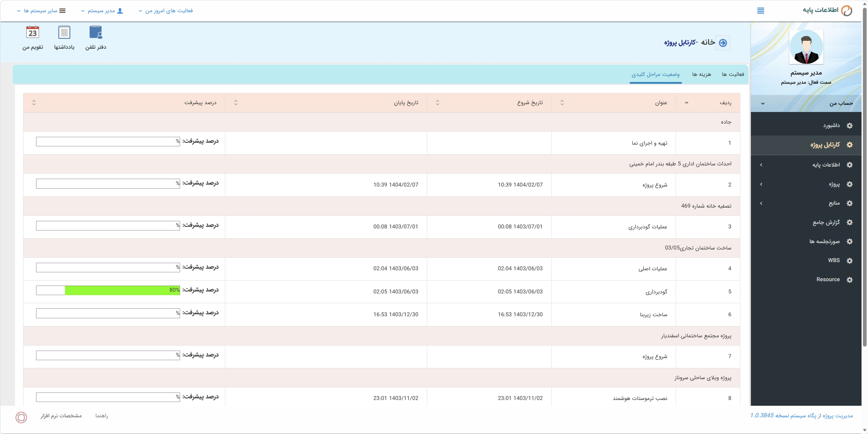Expand the اطلاعات پایه sidebar submenu

[x=806, y=165]
